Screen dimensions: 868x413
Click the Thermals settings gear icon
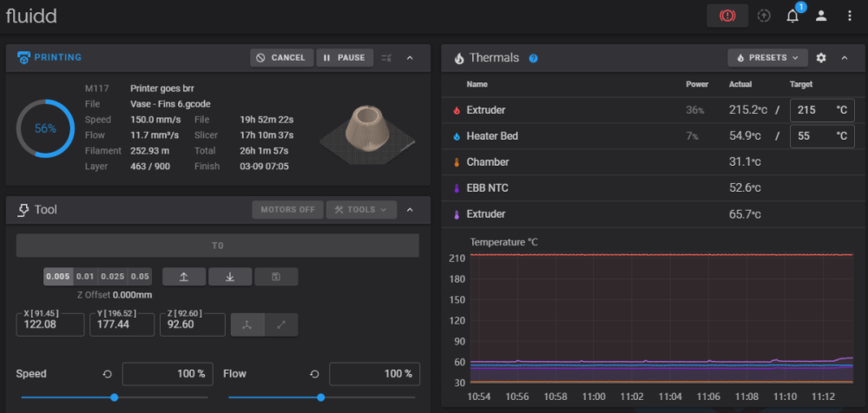click(821, 57)
